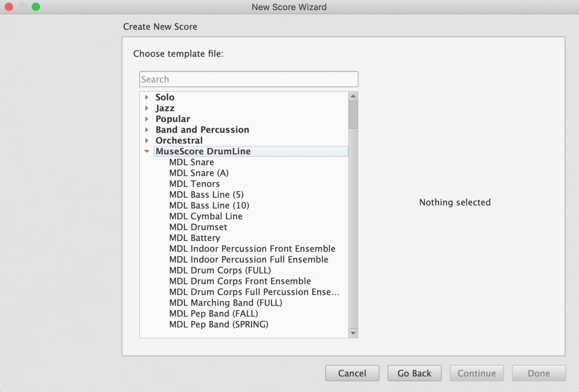The height and width of the screenshot is (392, 579).
Task: Pick the MDL Battery template
Action: click(194, 238)
